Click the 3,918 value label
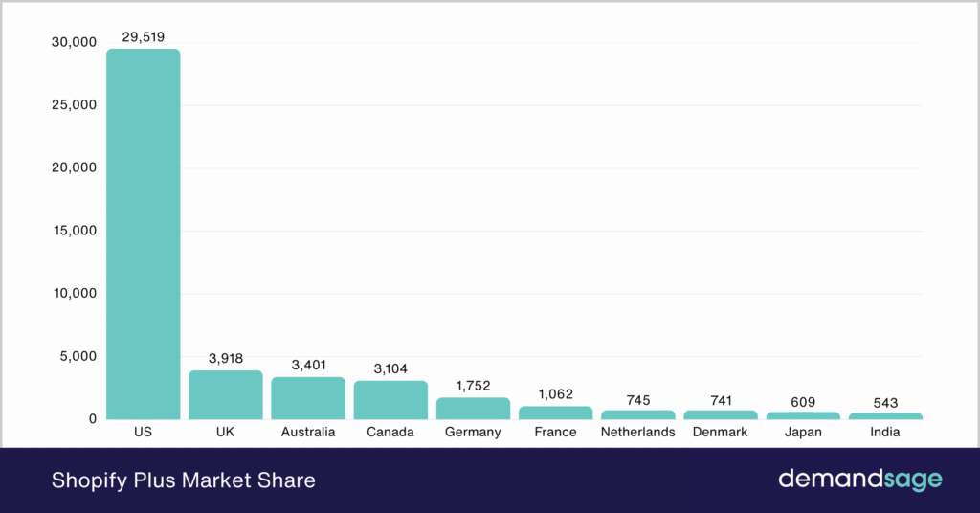The width and height of the screenshot is (980, 513). (226, 359)
